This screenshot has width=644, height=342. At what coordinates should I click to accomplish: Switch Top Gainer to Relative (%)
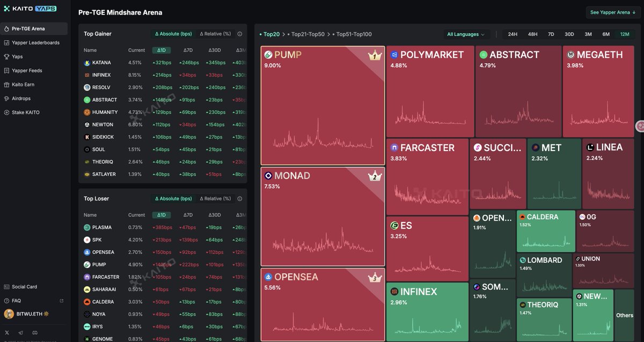215,34
